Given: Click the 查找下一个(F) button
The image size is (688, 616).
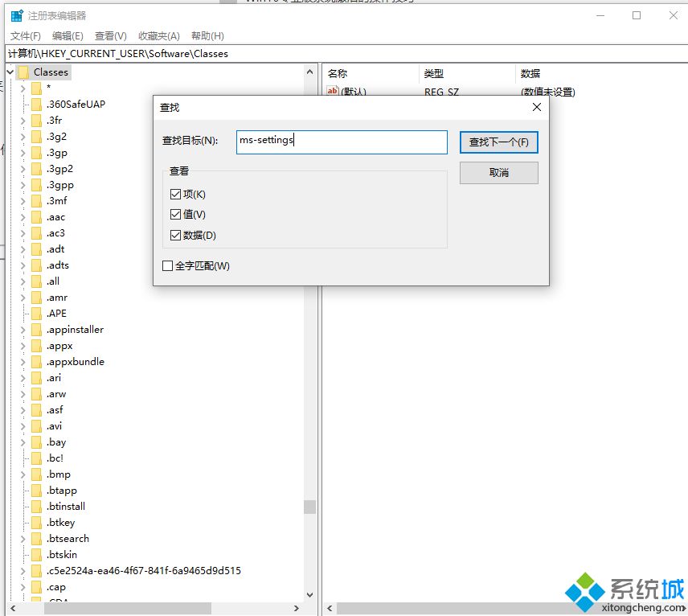Looking at the screenshot, I should click(498, 142).
